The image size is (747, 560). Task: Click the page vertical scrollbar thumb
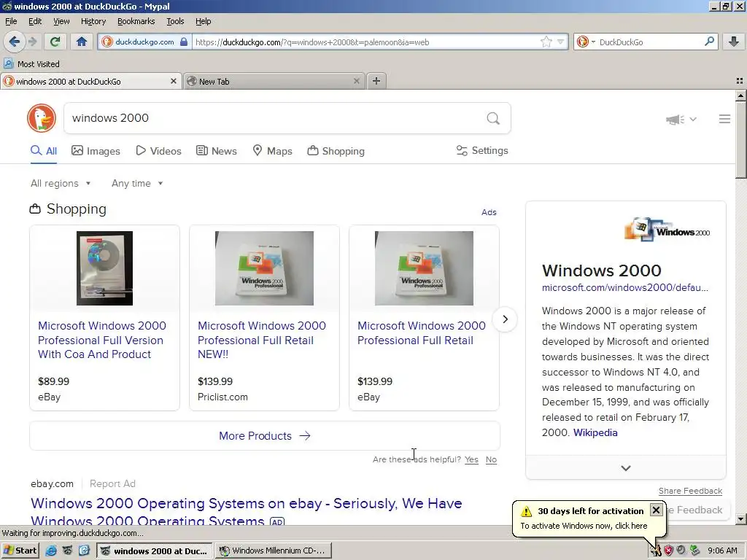click(741, 139)
